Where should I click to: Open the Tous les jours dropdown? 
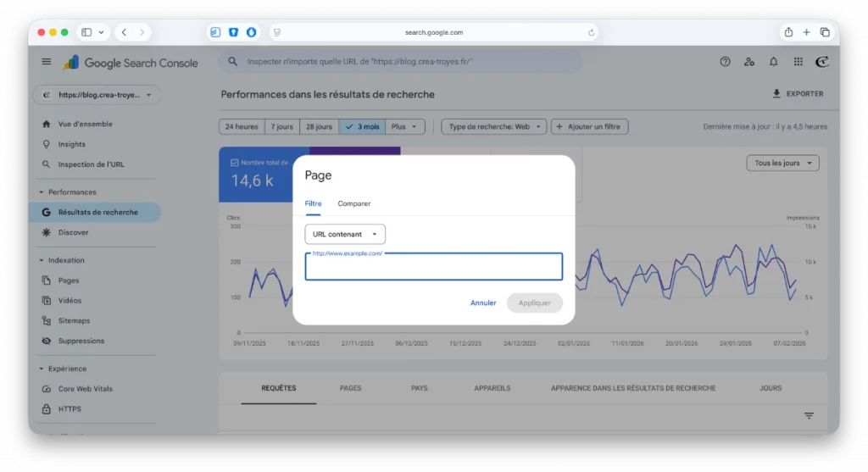coord(782,164)
